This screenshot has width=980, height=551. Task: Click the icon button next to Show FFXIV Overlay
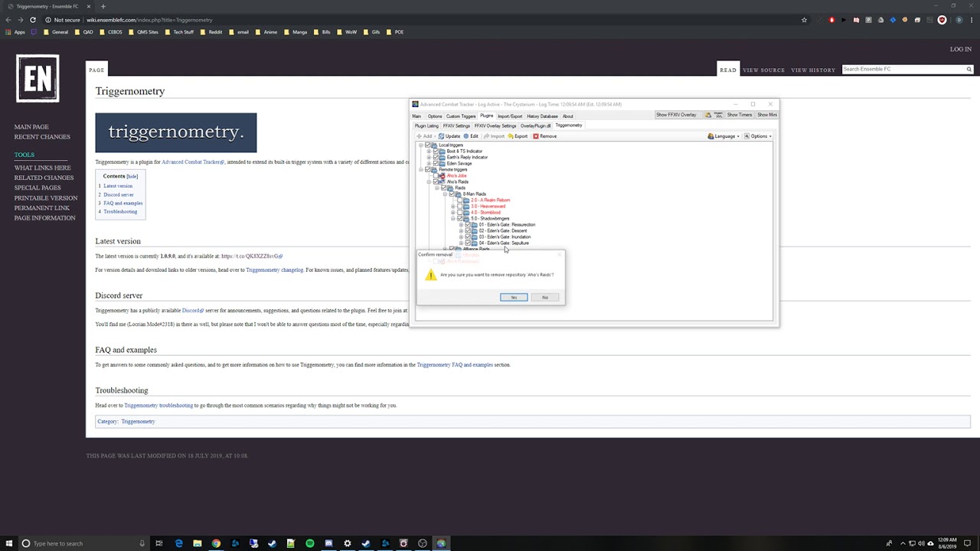click(708, 115)
